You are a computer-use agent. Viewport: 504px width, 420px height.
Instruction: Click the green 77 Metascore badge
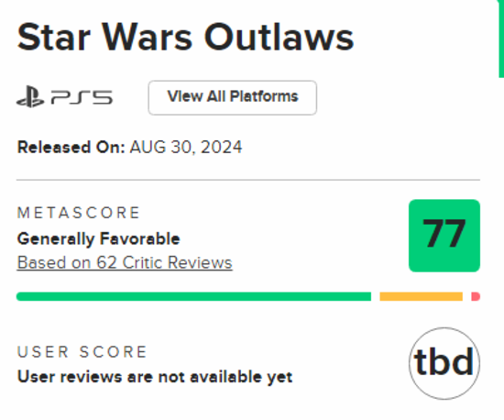point(444,236)
